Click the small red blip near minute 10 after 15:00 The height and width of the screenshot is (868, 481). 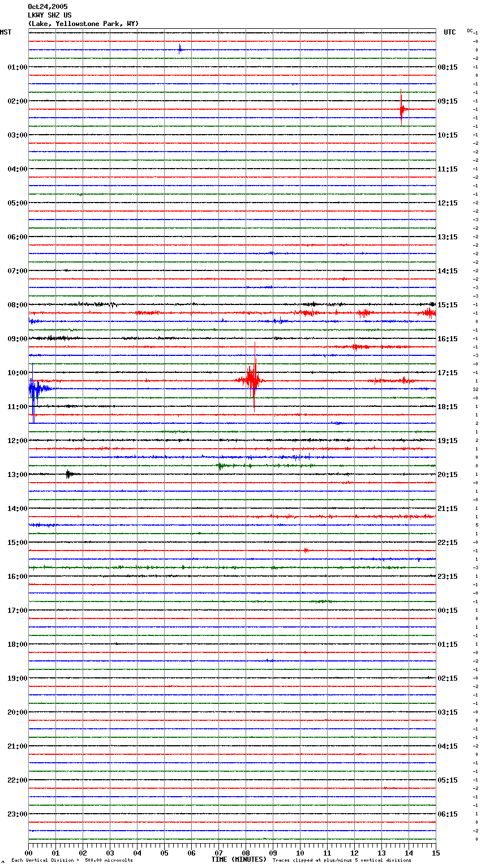306,550
